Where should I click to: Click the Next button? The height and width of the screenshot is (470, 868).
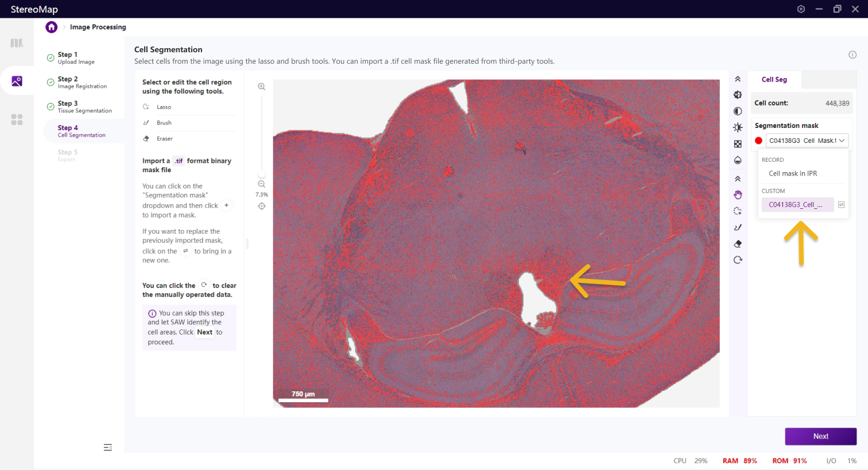[820, 436]
